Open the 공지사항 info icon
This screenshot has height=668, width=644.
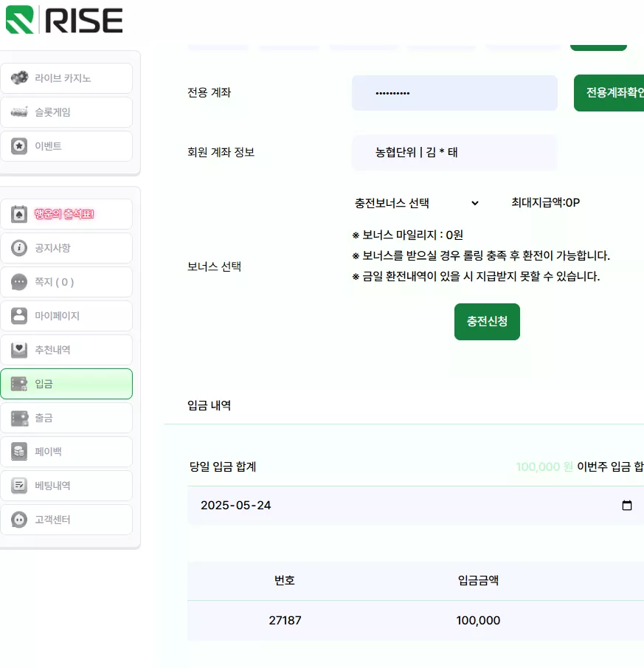point(19,248)
